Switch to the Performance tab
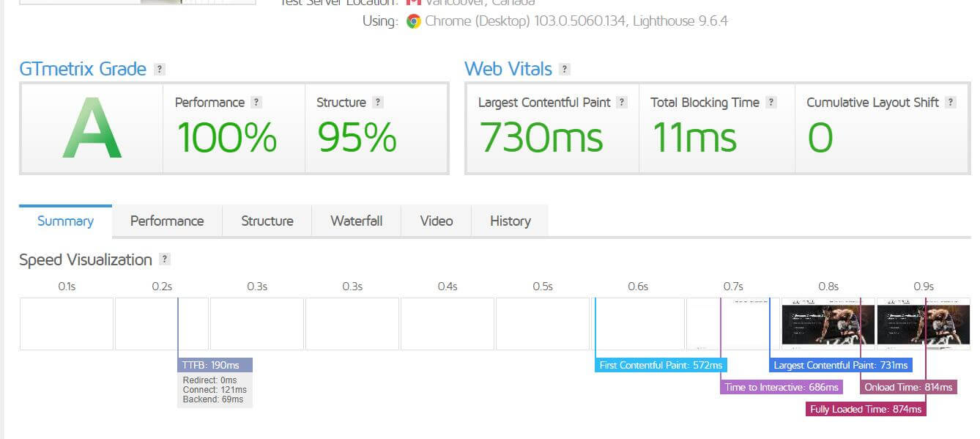Screen dimensions: 980x439 167,221
